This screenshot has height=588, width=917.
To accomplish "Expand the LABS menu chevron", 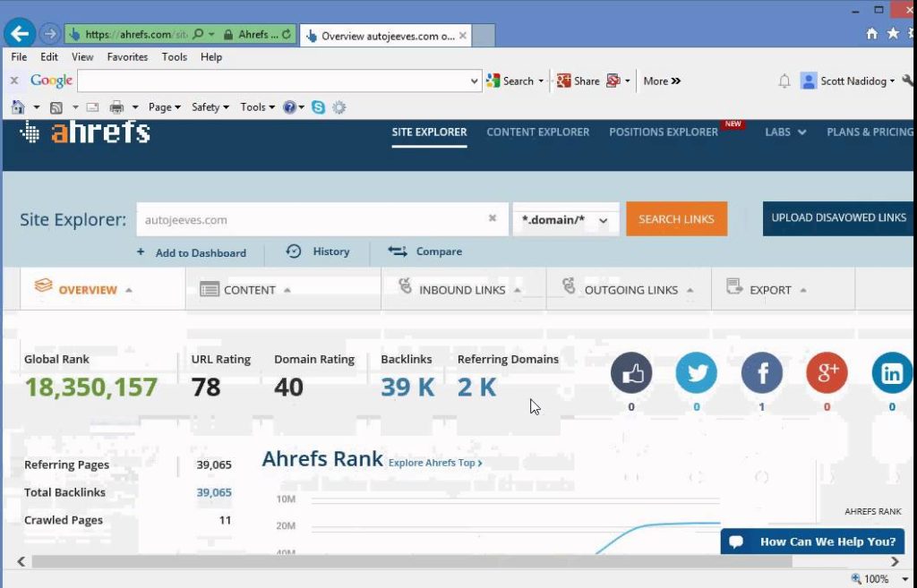I will [x=801, y=132].
